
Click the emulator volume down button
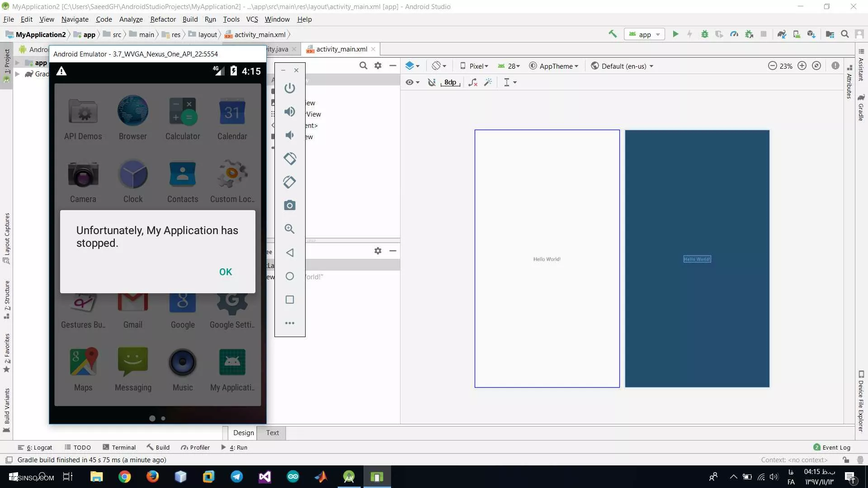290,135
